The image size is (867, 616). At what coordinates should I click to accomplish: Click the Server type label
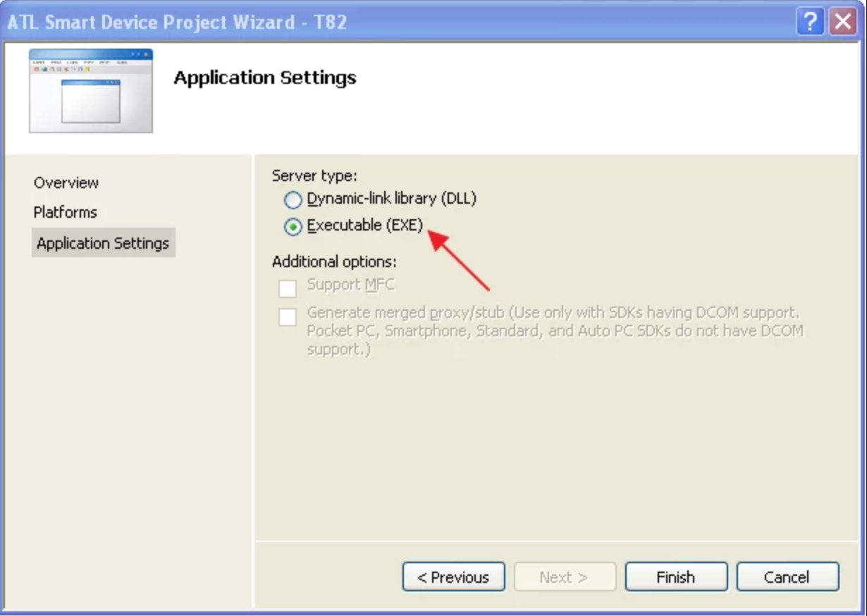tap(315, 175)
